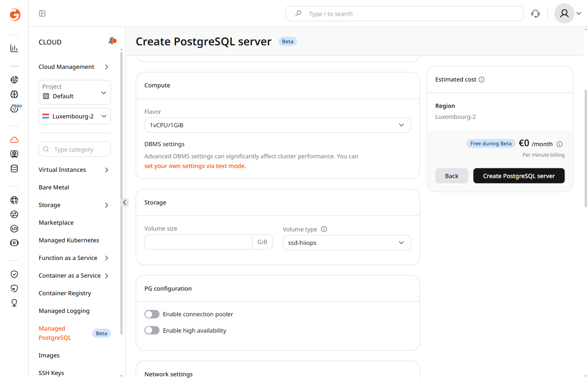Click the Back button
Viewport: 588px width, 378px height.
451,176
